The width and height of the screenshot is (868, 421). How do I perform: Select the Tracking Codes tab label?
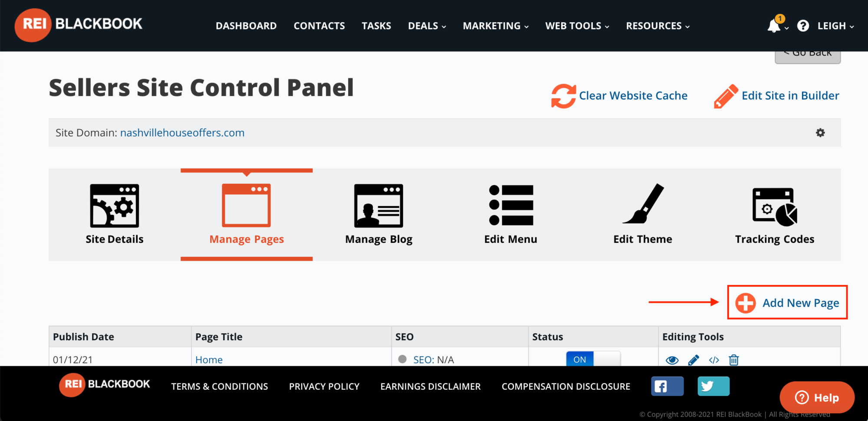(x=775, y=239)
